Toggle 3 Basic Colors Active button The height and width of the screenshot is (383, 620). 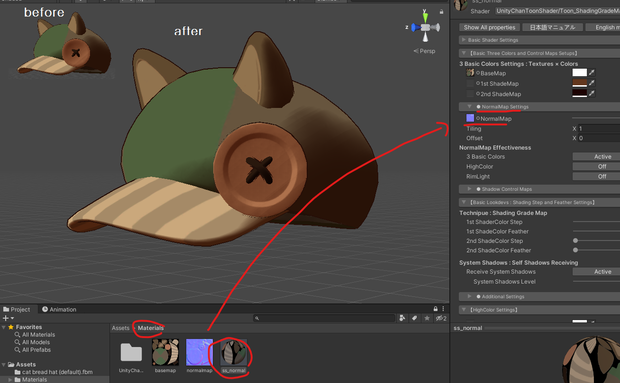tap(596, 157)
